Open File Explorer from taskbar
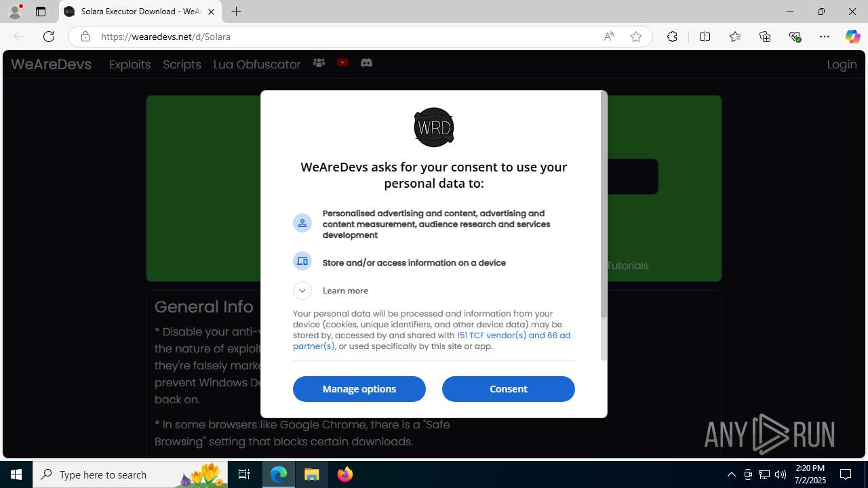This screenshot has height=488, width=868. (x=312, y=474)
